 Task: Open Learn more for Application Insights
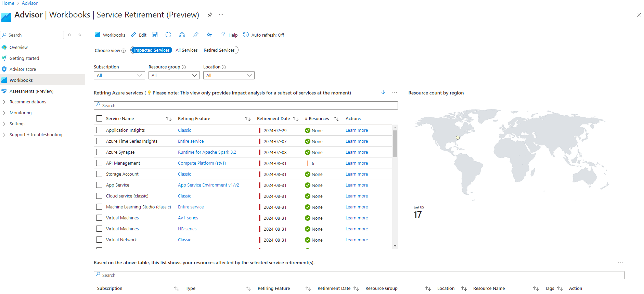pos(357,130)
